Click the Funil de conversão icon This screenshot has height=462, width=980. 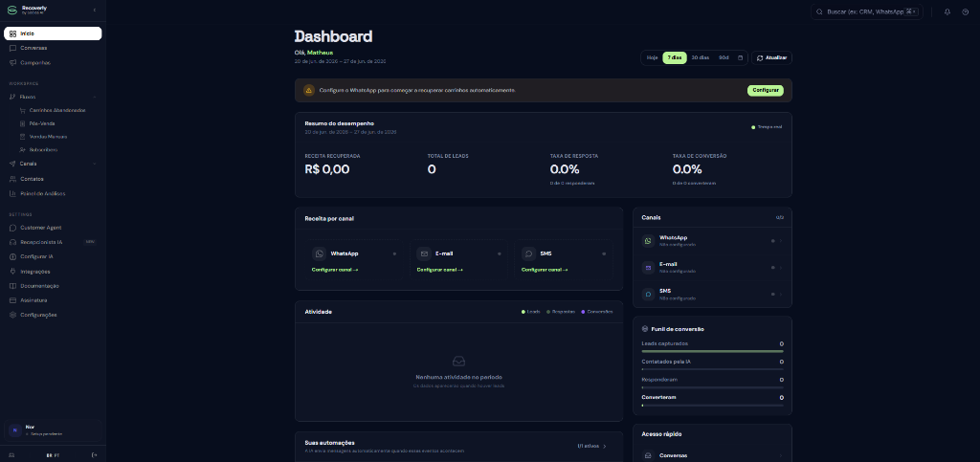point(645,329)
